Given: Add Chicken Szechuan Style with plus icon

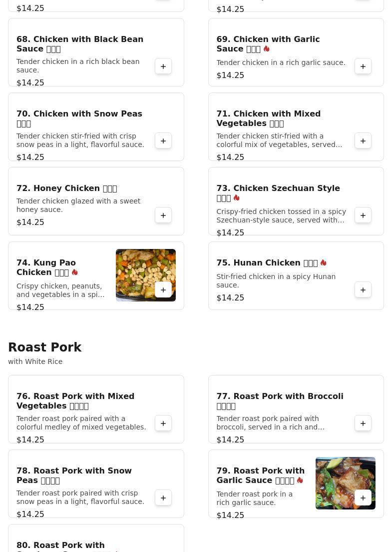Looking at the screenshot, I should 363,215.
